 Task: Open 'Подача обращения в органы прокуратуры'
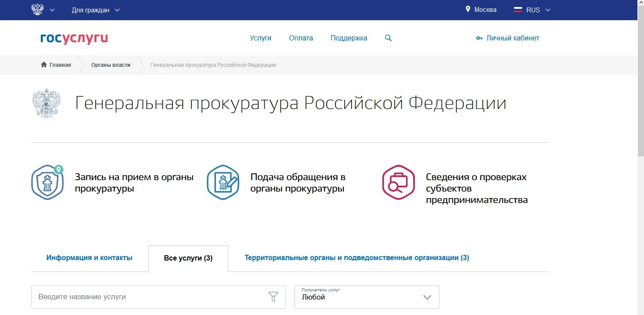(x=298, y=183)
